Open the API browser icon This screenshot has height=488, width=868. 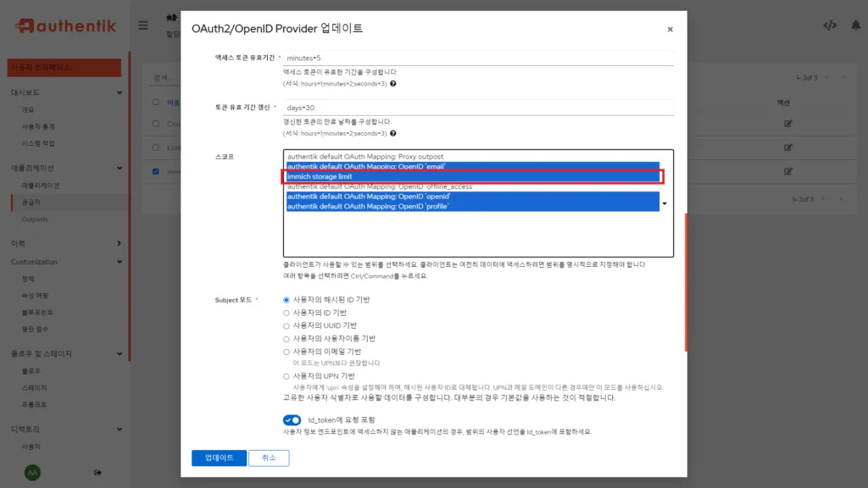tap(830, 25)
